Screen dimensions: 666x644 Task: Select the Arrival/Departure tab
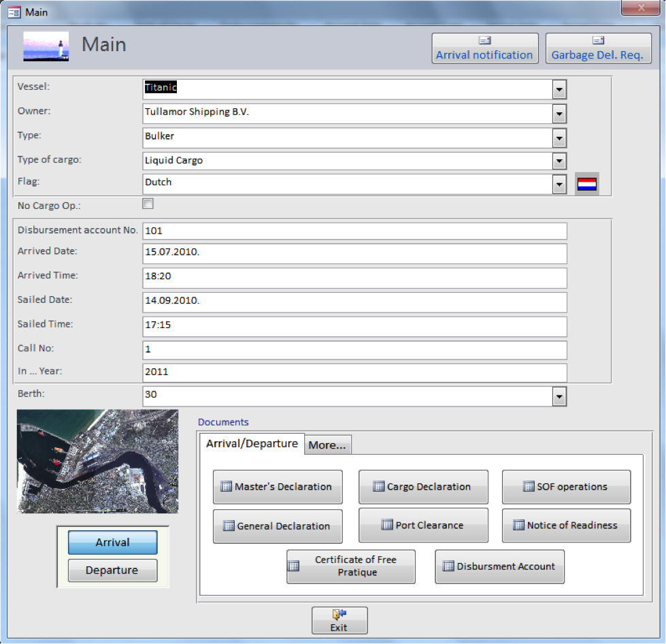252,443
